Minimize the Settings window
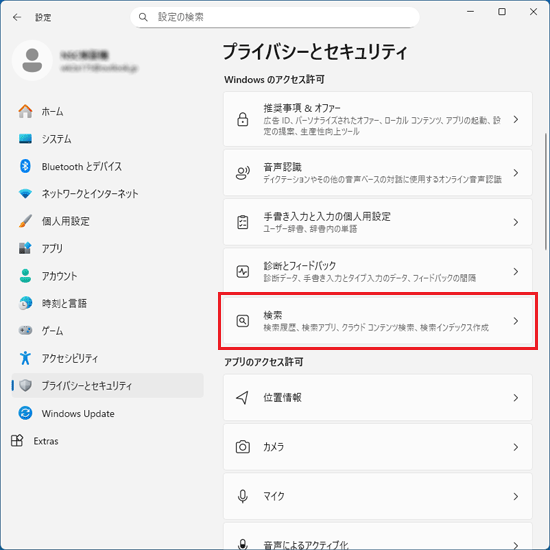The image size is (550, 550). [x=471, y=12]
